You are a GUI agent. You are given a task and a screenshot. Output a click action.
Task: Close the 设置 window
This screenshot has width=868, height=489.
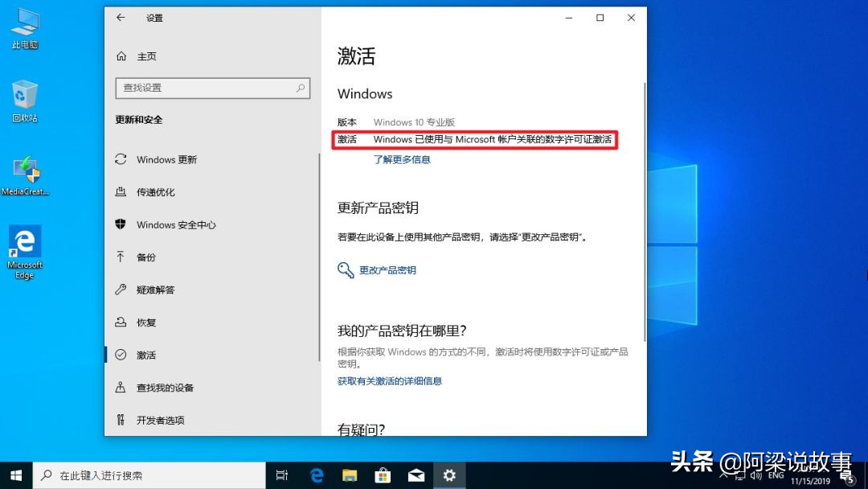631,18
